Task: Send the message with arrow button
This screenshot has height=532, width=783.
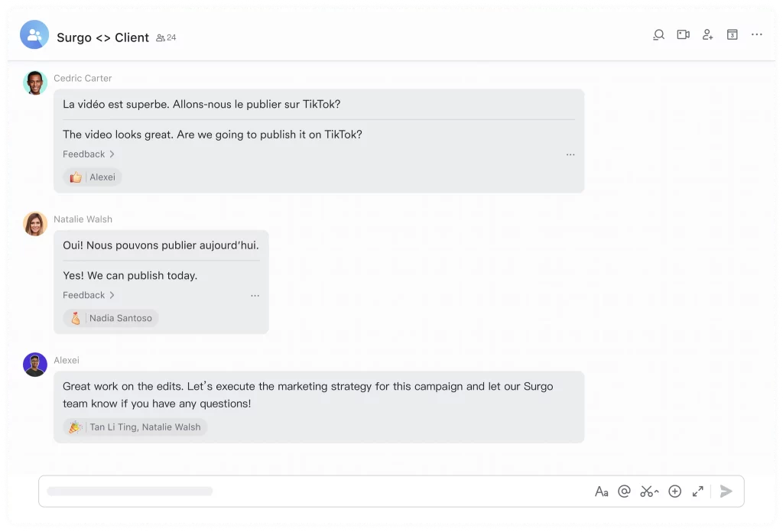Action: click(x=726, y=491)
